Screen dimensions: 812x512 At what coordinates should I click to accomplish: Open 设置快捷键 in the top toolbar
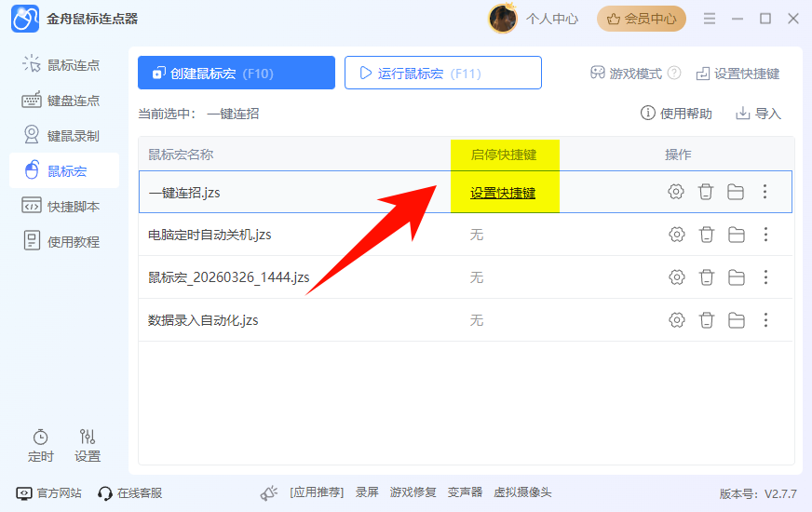pos(738,74)
